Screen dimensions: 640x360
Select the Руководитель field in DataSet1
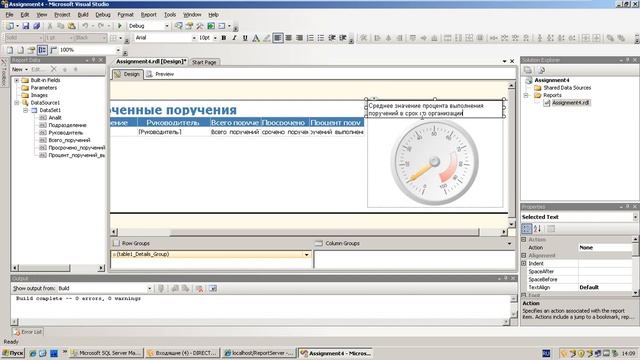click(x=65, y=133)
